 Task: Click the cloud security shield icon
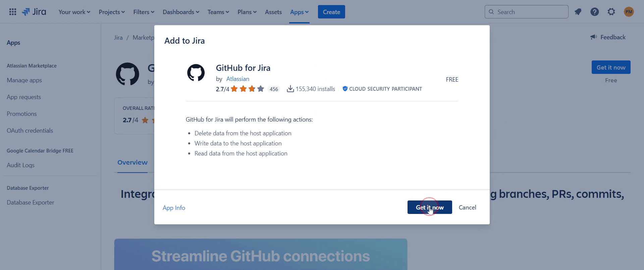click(345, 89)
